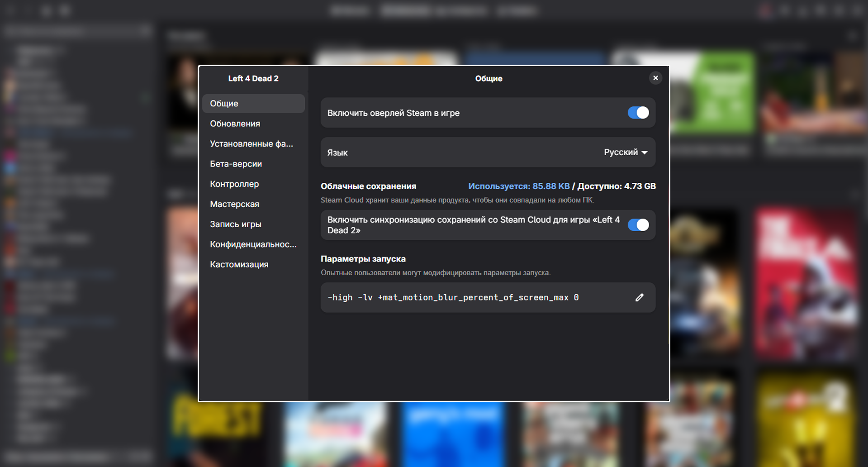
Task: Click the pencil icon to edit launch options
Action: (639, 297)
